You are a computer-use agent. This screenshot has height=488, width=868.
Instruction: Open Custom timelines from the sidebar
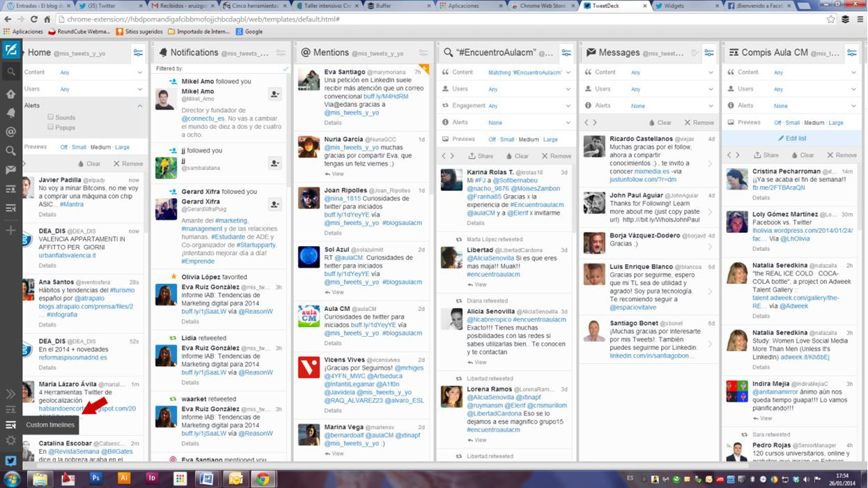(11, 425)
